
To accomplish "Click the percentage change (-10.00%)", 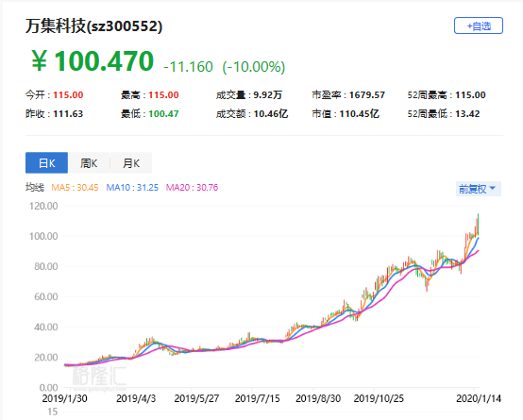I will [x=254, y=67].
